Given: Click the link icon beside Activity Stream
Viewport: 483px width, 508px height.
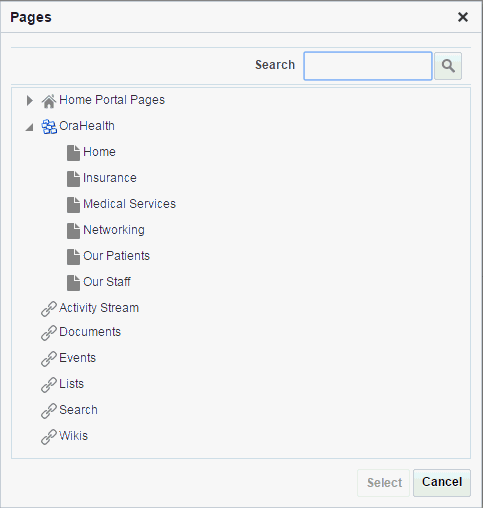Looking at the screenshot, I should [x=49, y=309].
